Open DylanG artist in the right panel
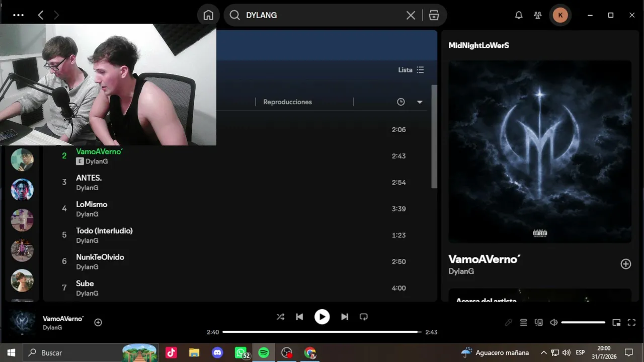Image resolution: width=644 pixels, height=362 pixels. (x=461, y=271)
